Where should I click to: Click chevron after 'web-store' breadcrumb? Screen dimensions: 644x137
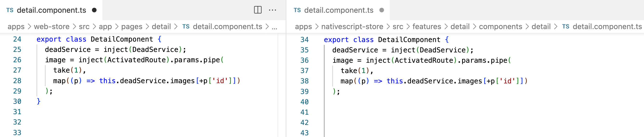coord(74,26)
